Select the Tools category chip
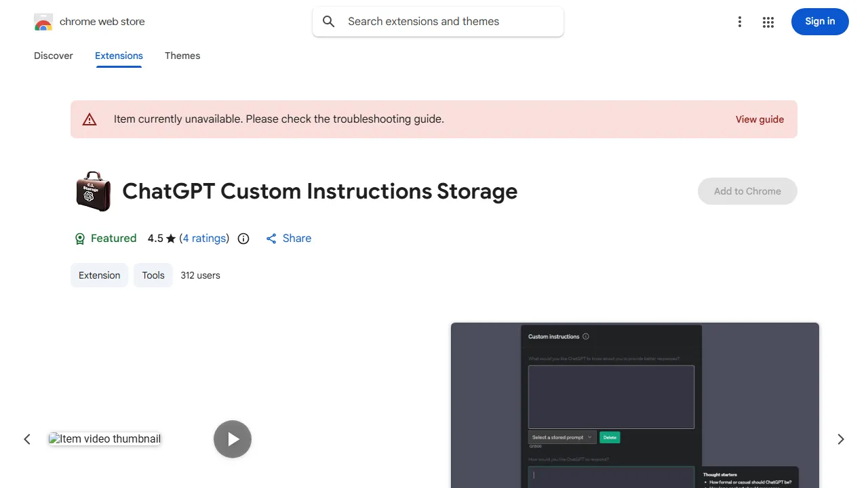868x488 pixels. coord(153,275)
